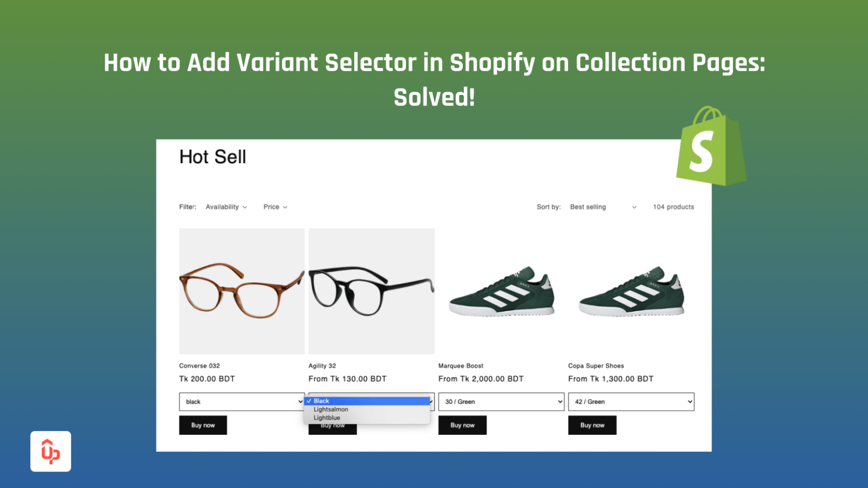The width and height of the screenshot is (868, 488).
Task: Click the Shopify bag logo icon
Action: (710, 147)
